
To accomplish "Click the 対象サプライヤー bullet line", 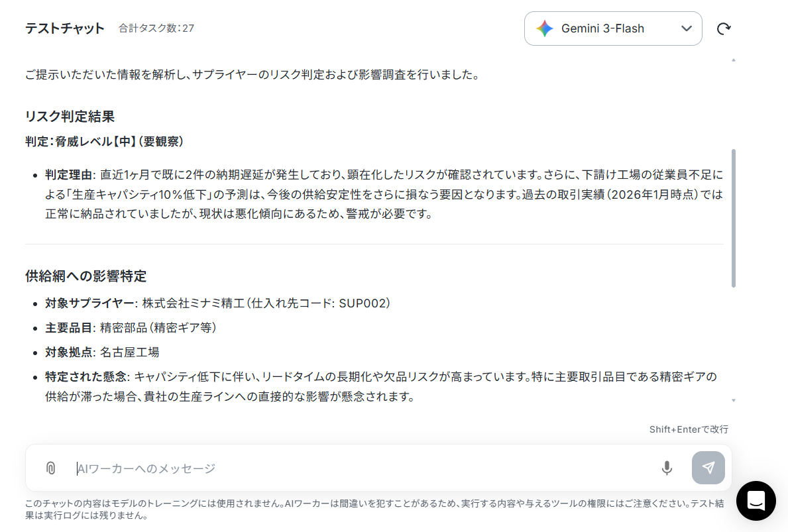I will (217, 303).
